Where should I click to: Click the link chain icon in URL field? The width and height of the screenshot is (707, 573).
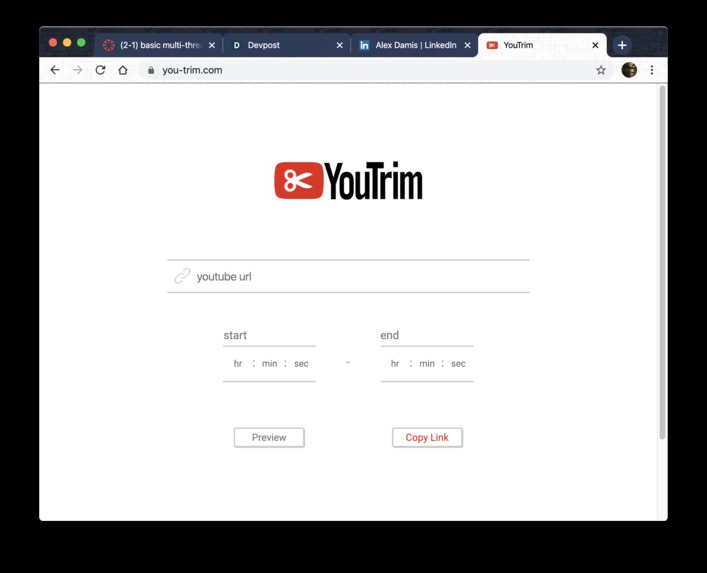click(182, 276)
